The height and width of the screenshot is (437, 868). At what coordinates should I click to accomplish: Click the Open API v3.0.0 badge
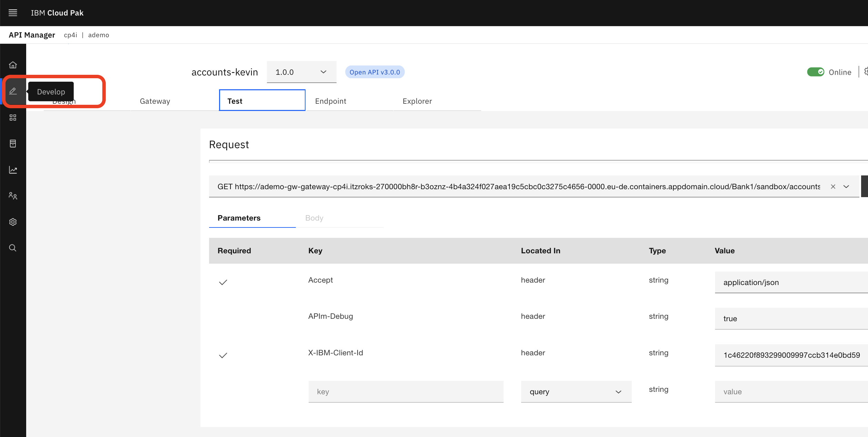[x=375, y=72]
